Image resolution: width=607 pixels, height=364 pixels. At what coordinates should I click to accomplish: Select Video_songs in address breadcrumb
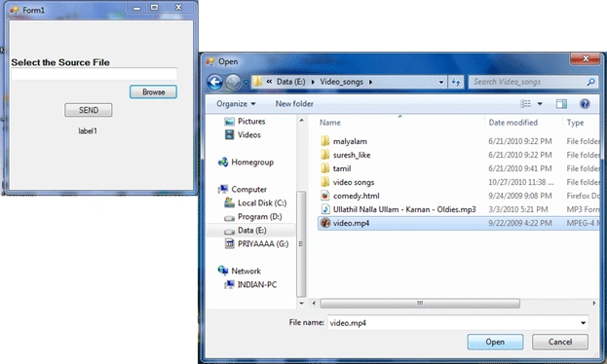pyautogui.click(x=341, y=82)
